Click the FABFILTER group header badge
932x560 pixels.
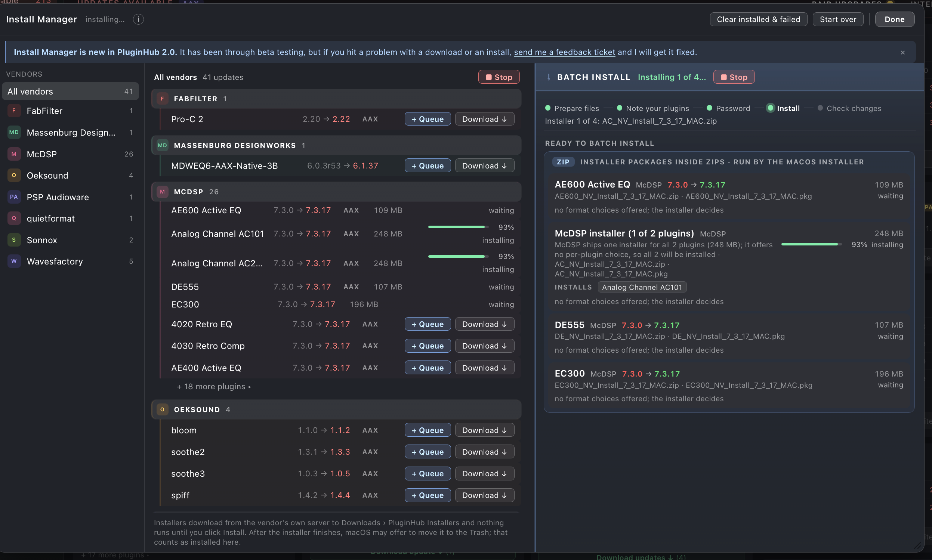pos(162,99)
